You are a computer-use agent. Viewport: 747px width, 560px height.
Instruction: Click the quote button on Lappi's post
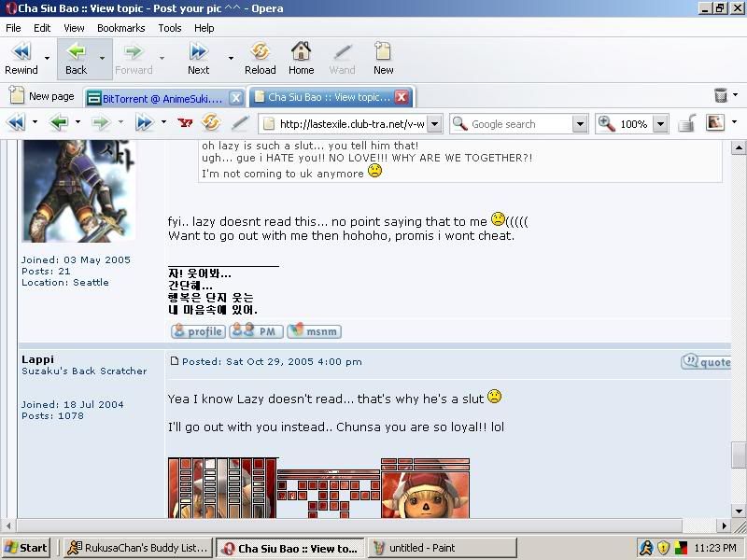pos(706,362)
